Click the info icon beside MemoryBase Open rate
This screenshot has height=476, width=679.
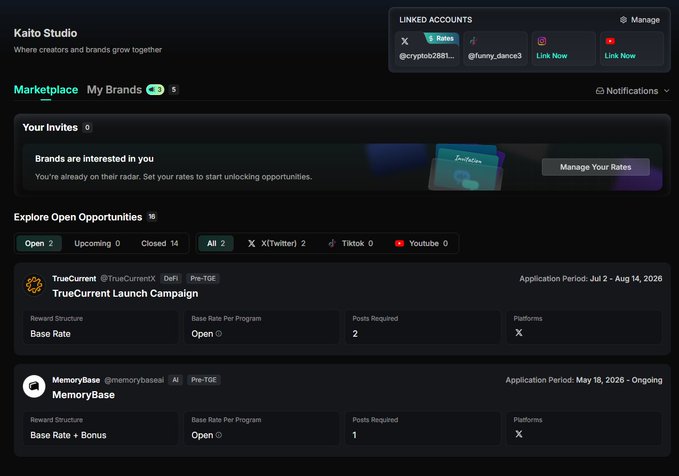pos(219,435)
